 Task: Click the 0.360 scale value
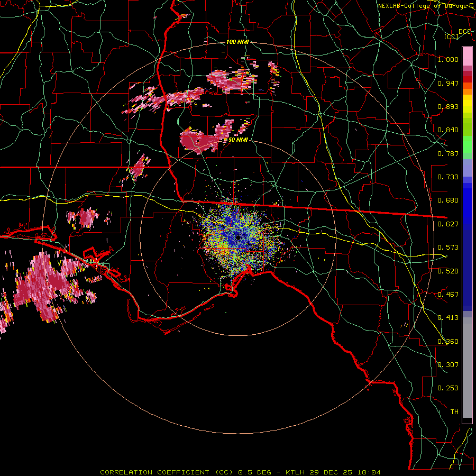(448, 342)
